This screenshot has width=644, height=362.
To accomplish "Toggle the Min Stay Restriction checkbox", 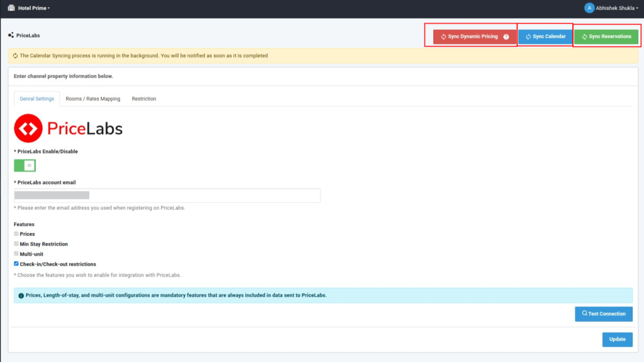I will (x=16, y=244).
